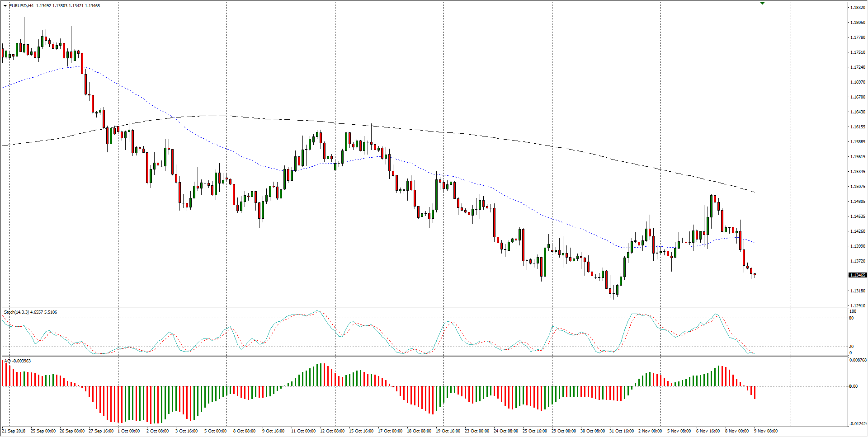Viewport: 868px width, 437px height.
Task: Click the AO scale 0.008768 label
Action: 858,360
